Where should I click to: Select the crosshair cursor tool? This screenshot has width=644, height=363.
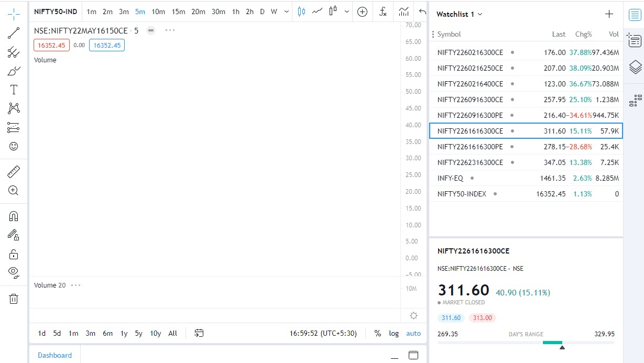[x=14, y=14]
